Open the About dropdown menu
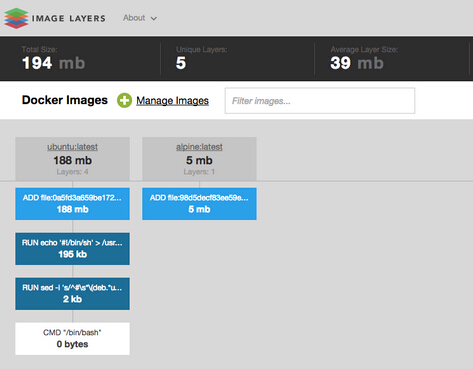Screen dimensions: 473x369 (140, 18)
